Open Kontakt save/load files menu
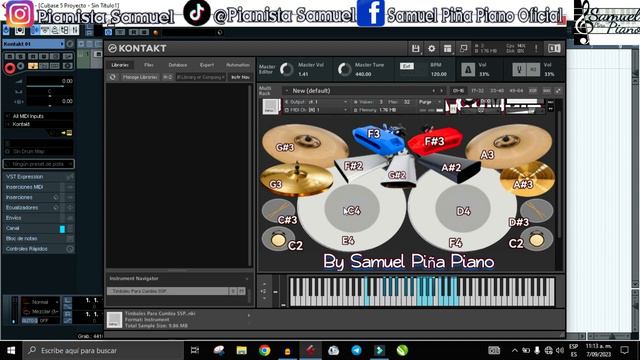 point(416,49)
